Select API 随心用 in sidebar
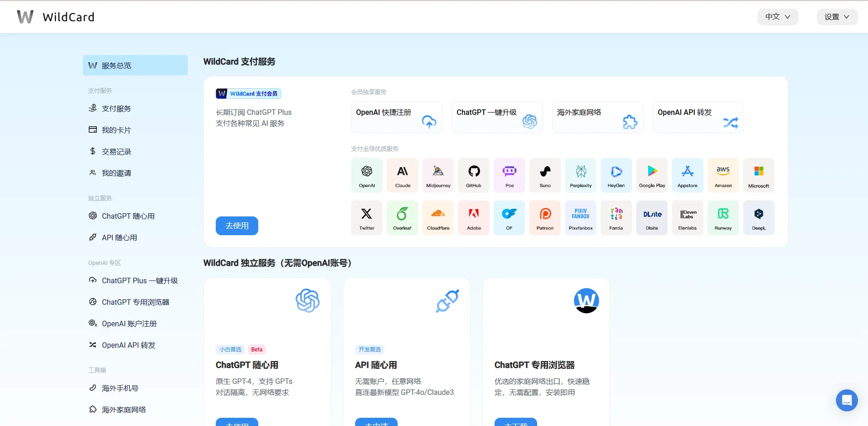868x426 pixels. [135, 237]
